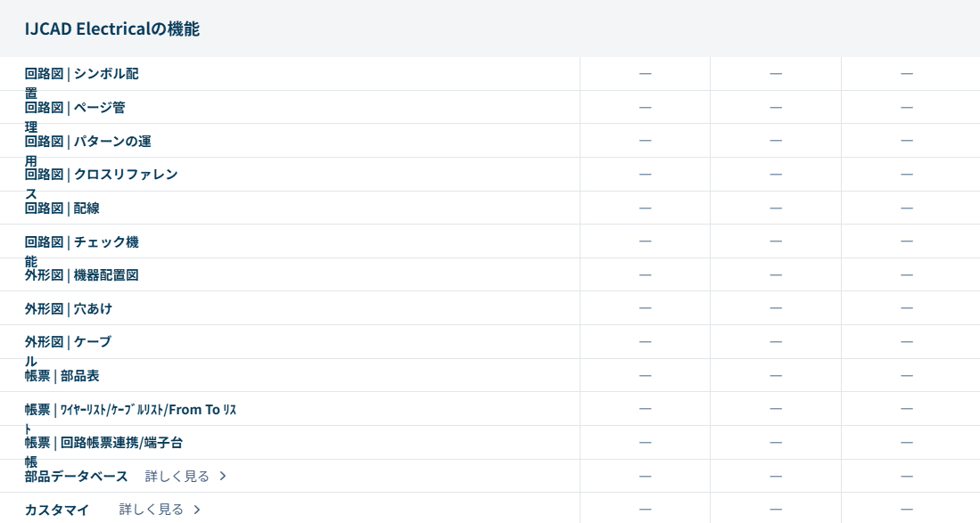Open 詳しく見る link in カスタマイ row
This screenshot has width=980, height=523.
[x=152, y=510]
